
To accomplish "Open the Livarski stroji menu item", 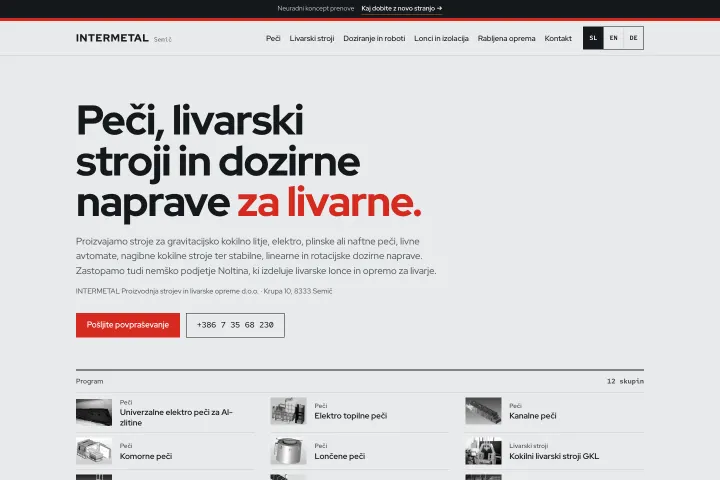I will pos(312,39).
